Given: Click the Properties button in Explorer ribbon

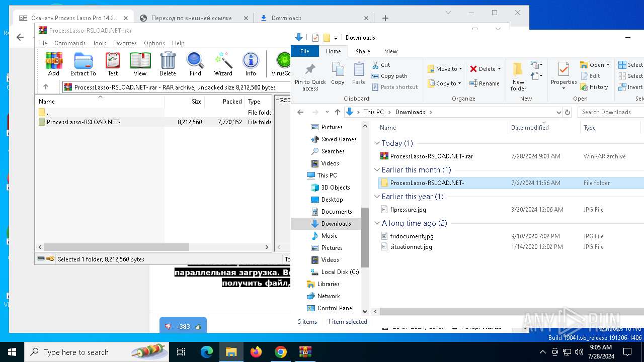Looking at the screenshot, I should coord(563,77).
